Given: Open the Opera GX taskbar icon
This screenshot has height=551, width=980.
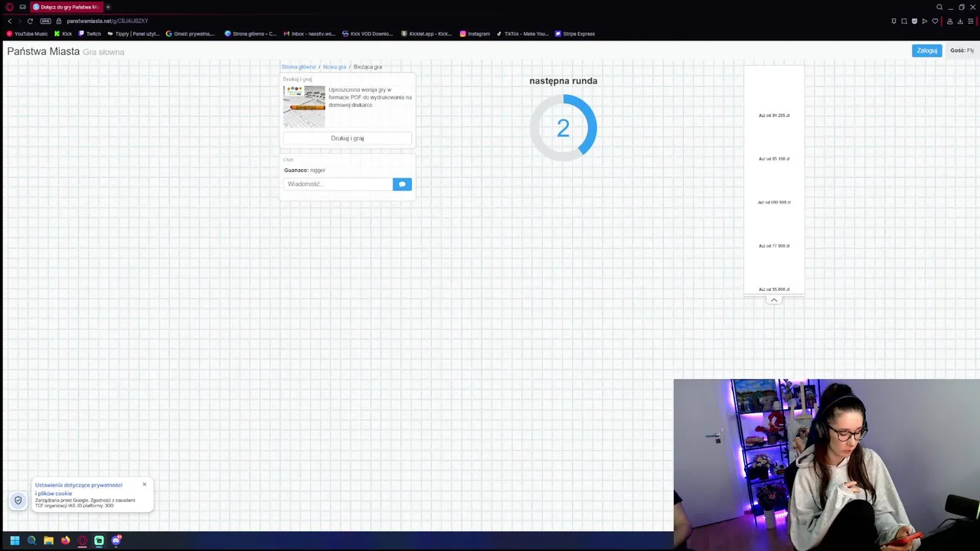Looking at the screenshot, I should (x=82, y=540).
